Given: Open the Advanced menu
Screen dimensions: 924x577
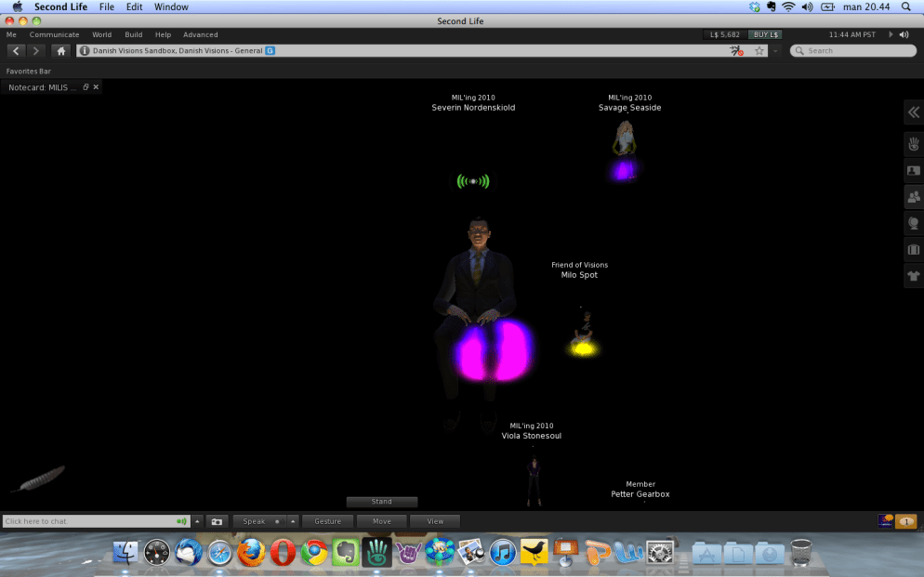Looking at the screenshot, I should click(x=200, y=34).
